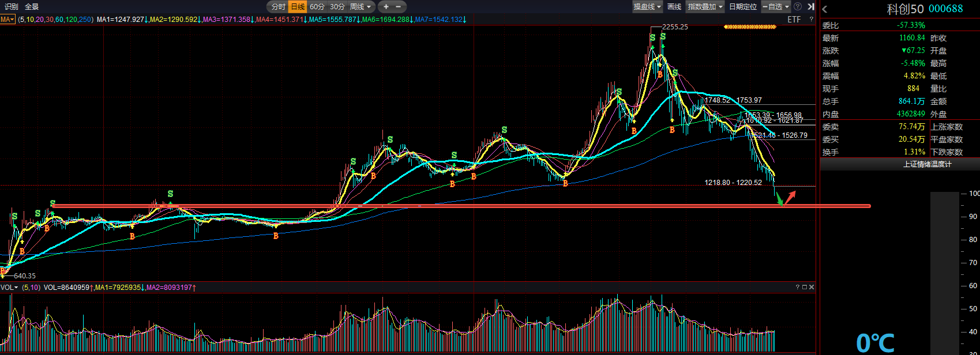Click the 上证情绪温度计 header
Image resolution: width=980 pixels, height=355 pixels.
928,164
